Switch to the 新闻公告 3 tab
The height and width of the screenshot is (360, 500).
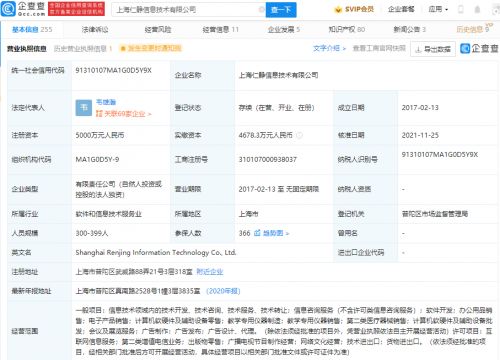pos(410,30)
